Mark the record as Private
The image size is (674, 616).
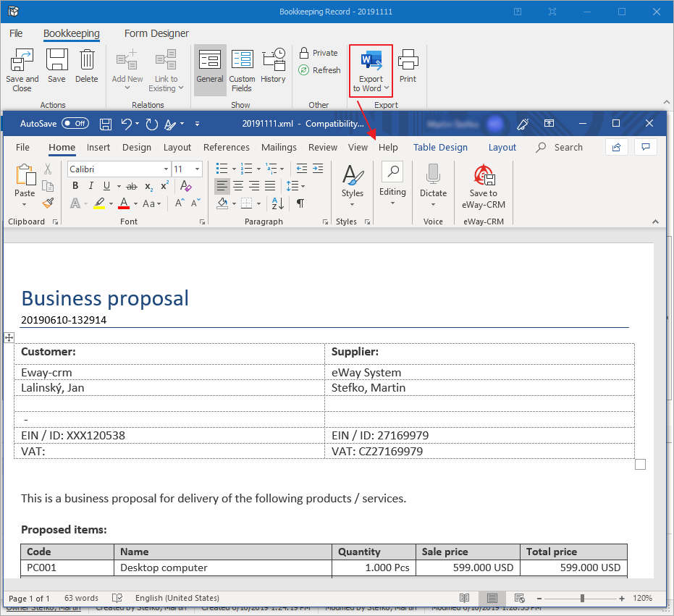pos(319,53)
